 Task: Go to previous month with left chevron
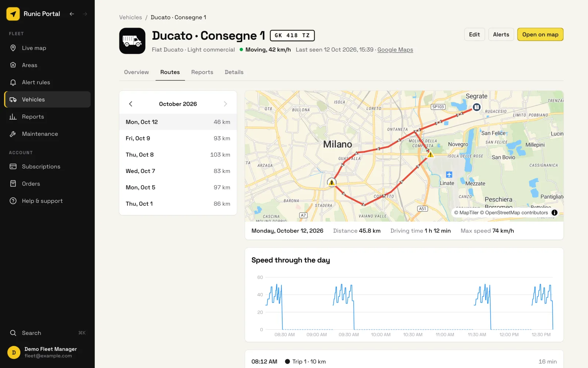(x=130, y=104)
